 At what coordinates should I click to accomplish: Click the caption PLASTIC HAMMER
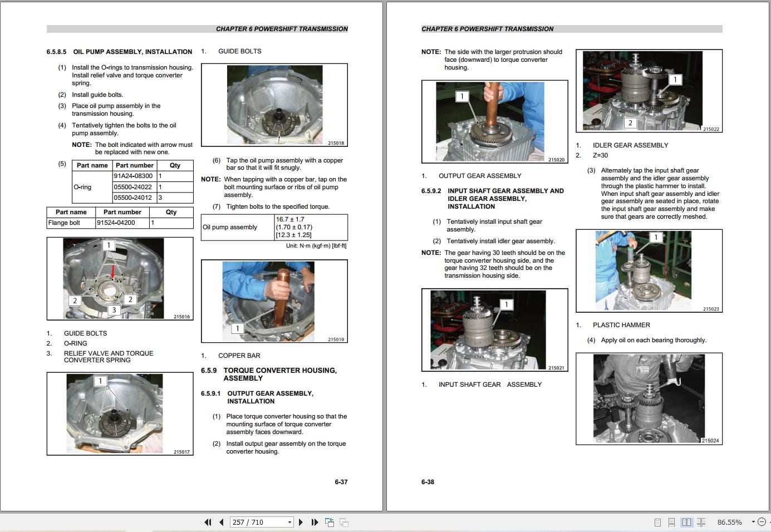click(x=621, y=325)
